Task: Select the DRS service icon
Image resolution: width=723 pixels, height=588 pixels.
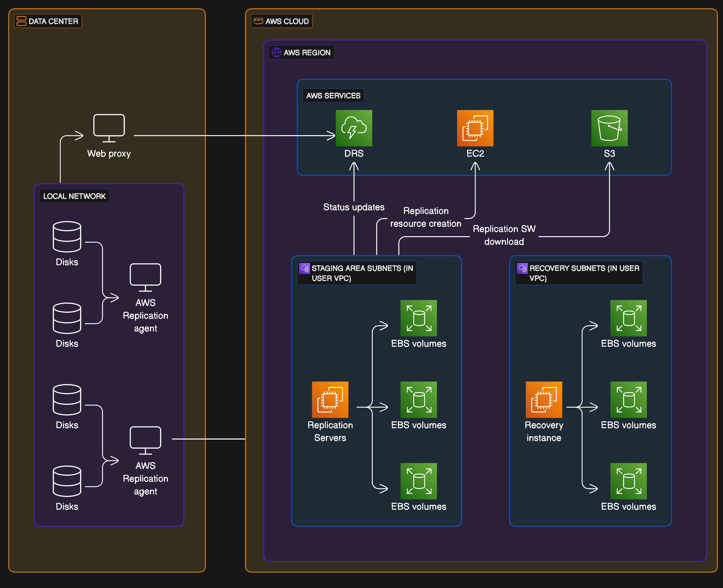Action: click(x=354, y=128)
